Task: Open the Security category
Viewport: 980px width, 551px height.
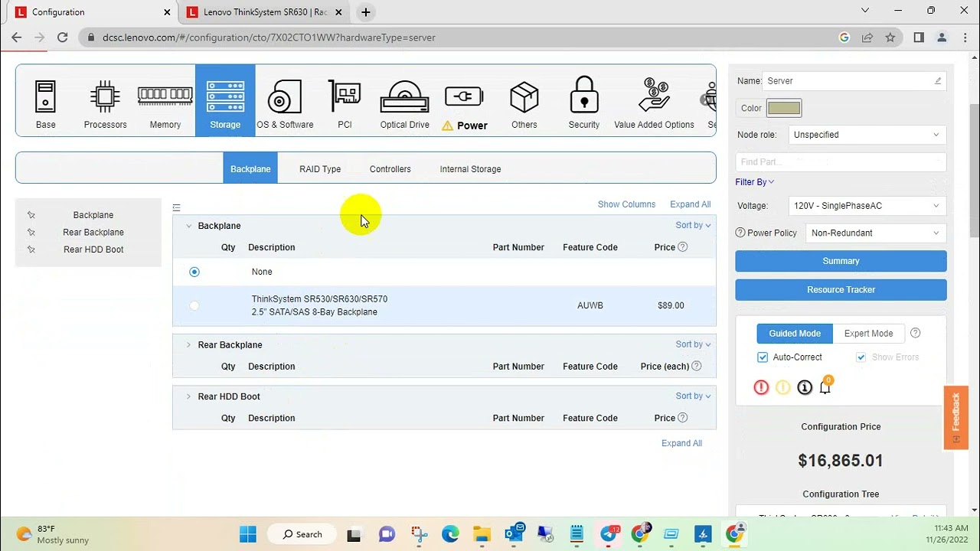Action: pos(584,103)
